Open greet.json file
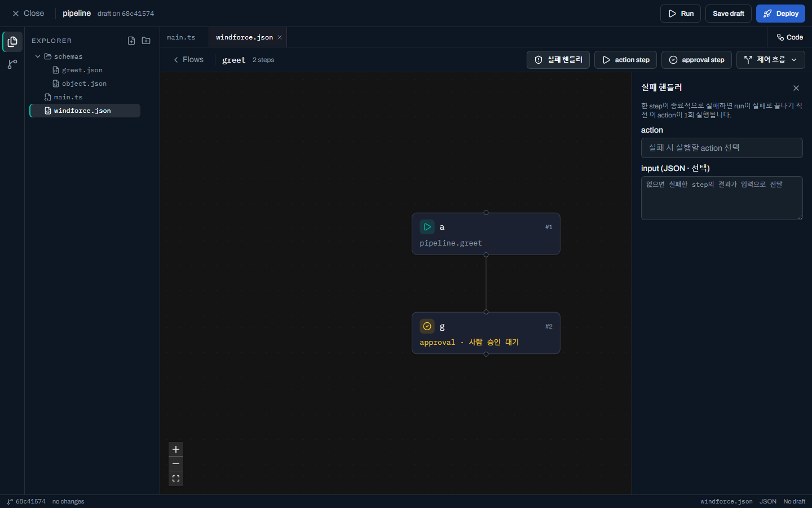This screenshot has height=508, width=812. [x=82, y=70]
